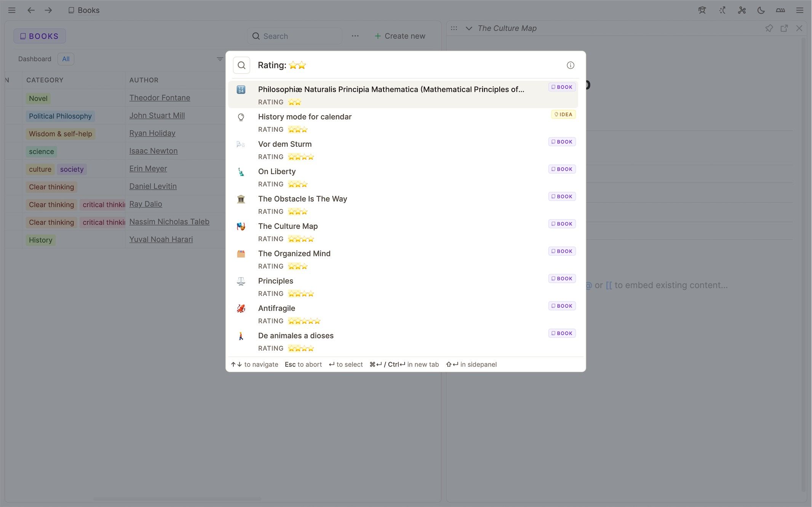This screenshot has height=507, width=812.
Task: Collapse The Culture Map panel chevron
Action: tap(469, 28)
